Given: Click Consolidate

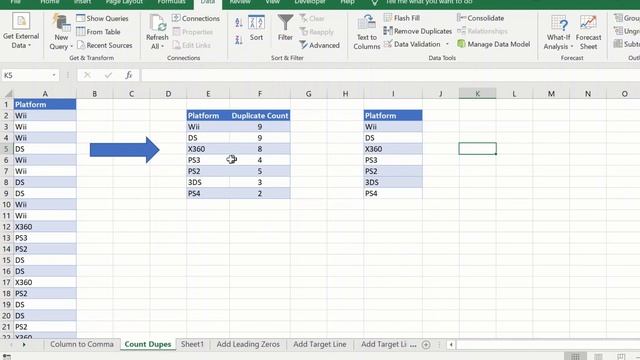Looking at the screenshot, I should click(480, 18).
